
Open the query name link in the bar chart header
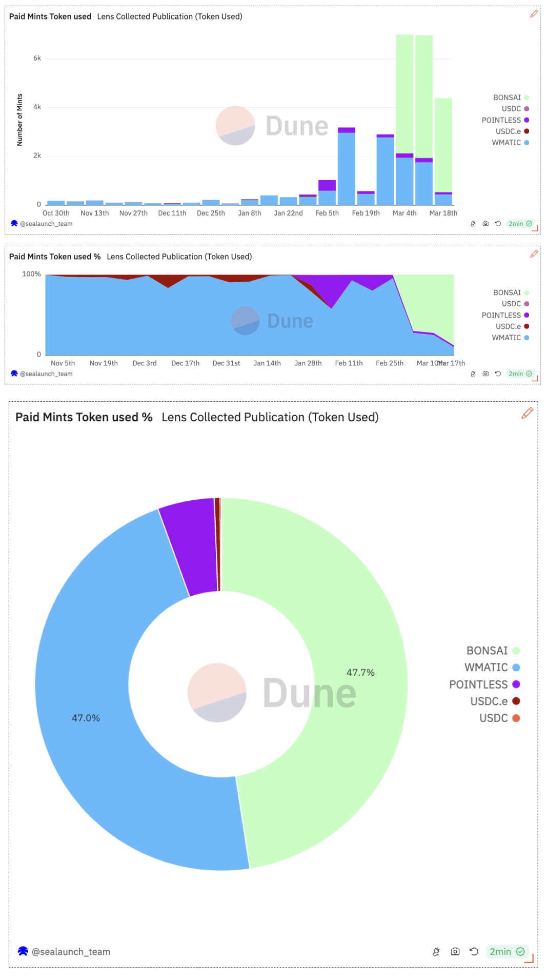170,16
